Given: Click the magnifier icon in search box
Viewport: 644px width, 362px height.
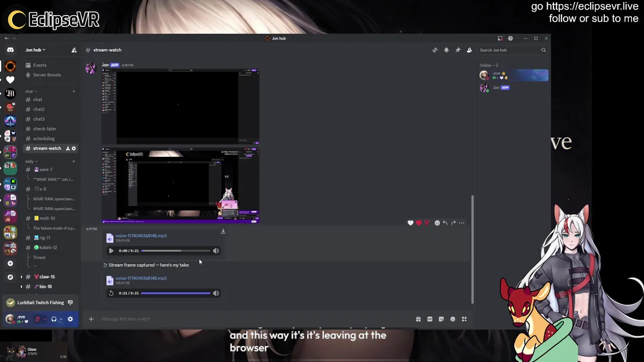Looking at the screenshot, I should pos(543,50).
